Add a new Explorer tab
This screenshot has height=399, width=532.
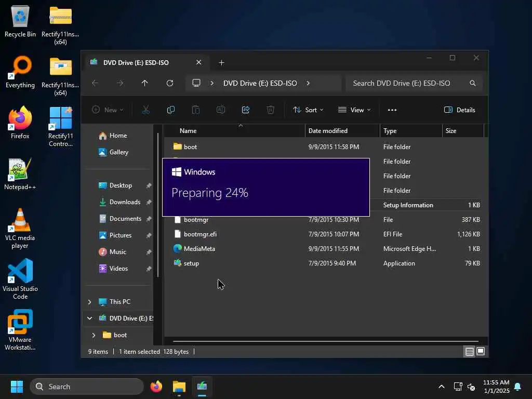221,62
